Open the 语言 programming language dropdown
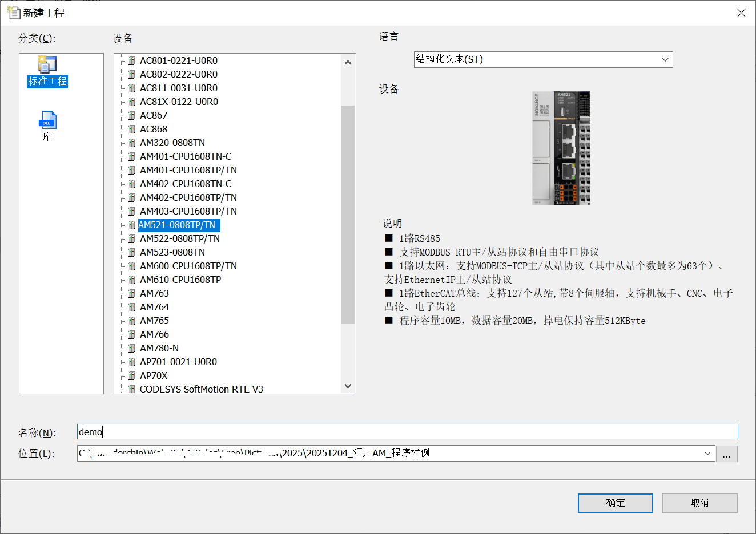This screenshot has width=756, height=534. click(x=664, y=59)
